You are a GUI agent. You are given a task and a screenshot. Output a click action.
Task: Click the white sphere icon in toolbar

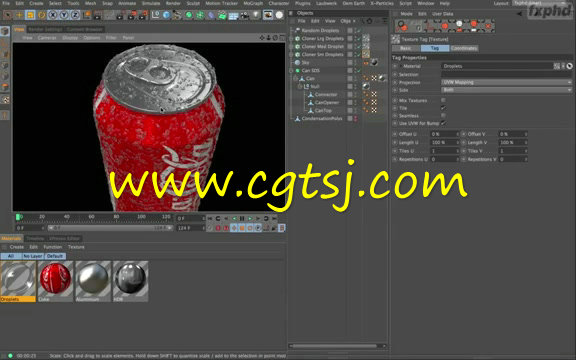point(280,15)
